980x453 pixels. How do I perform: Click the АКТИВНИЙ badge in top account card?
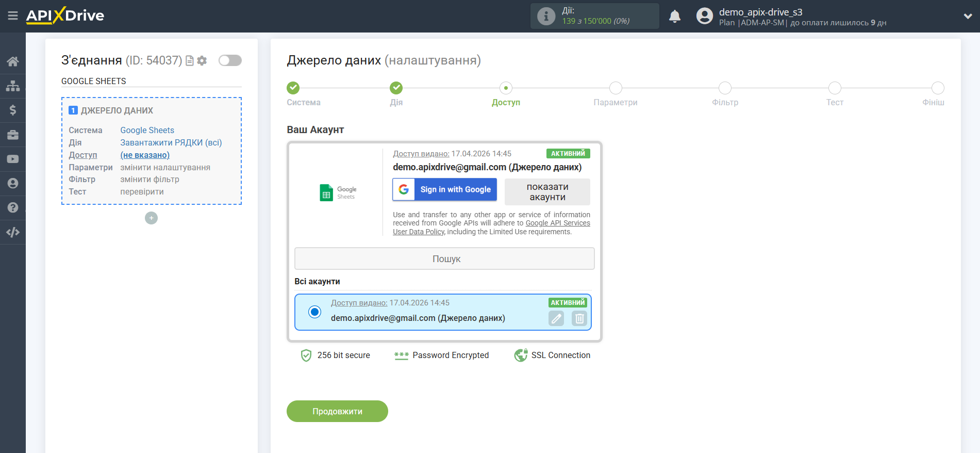[x=568, y=153]
